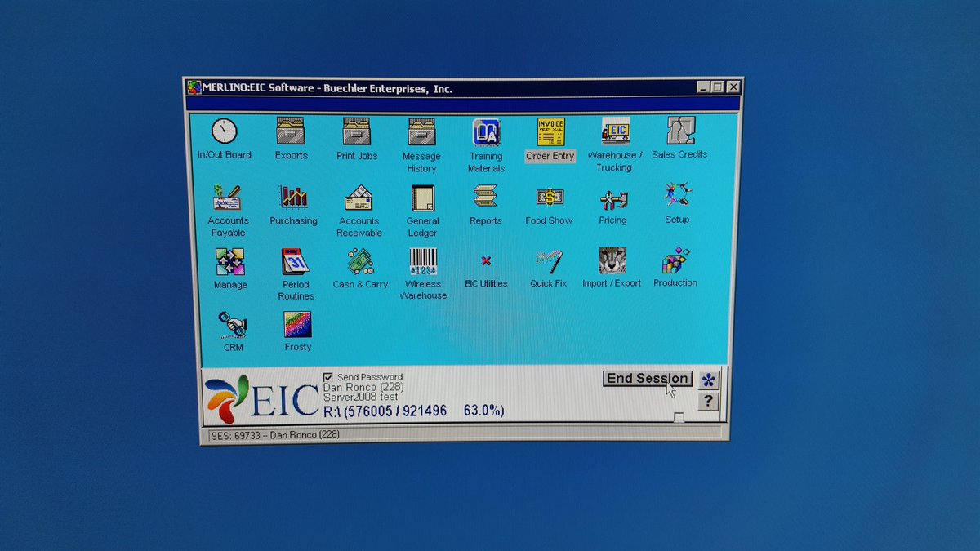Open the Food Show icon
This screenshot has height=551, width=980.
549,197
